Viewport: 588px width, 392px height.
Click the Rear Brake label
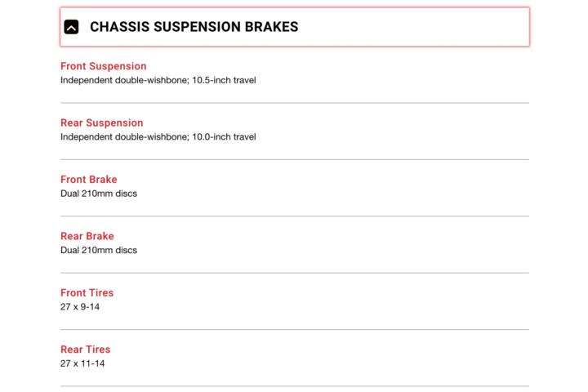(x=87, y=236)
